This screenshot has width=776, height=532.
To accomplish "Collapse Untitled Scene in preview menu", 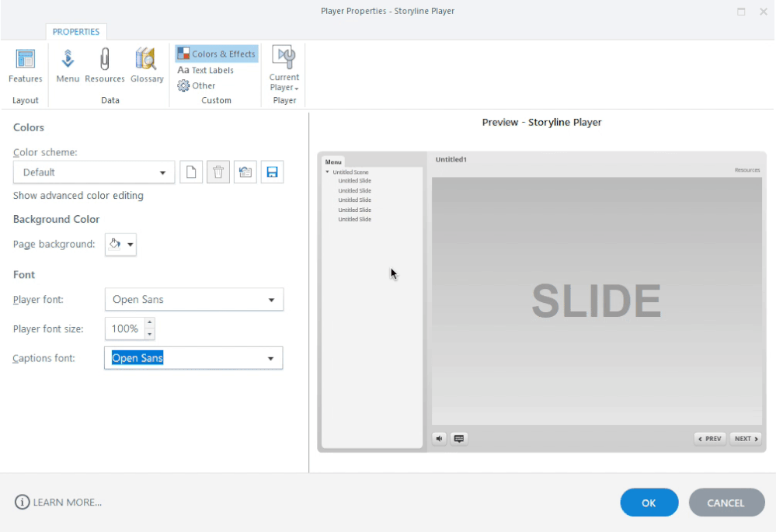I will 328,172.
